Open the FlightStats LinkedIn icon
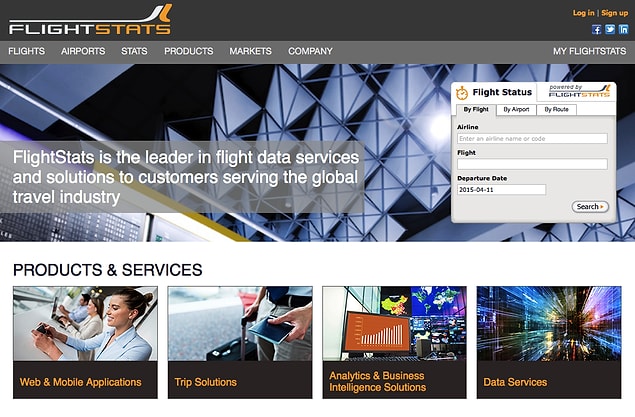Viewport: 635px width, 417px height. 624,29
